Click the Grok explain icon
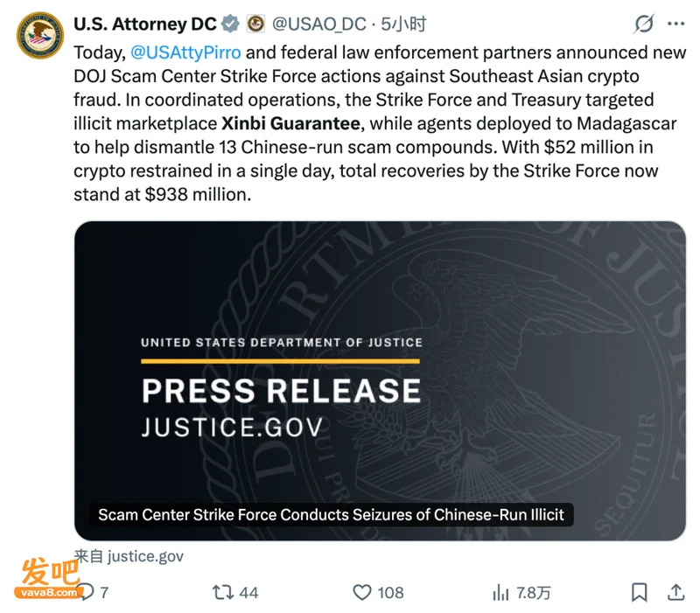700x613 pixels. [644, 24]
